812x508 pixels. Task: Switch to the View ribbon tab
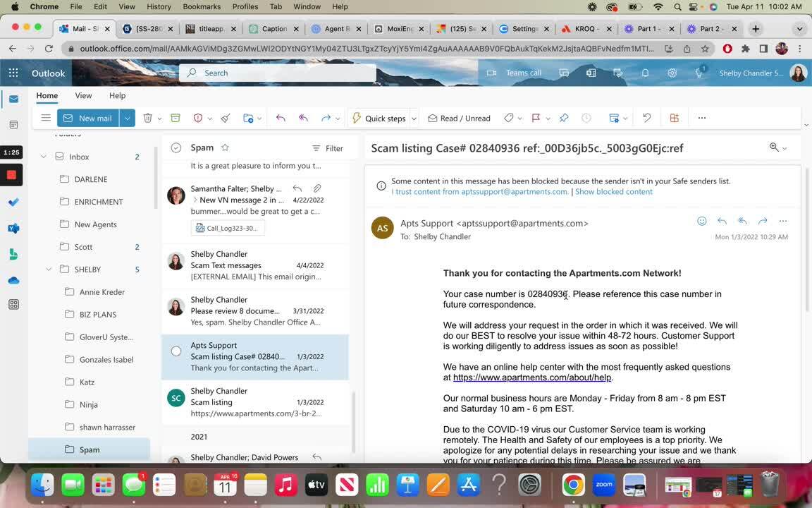(x=83, y=95)
